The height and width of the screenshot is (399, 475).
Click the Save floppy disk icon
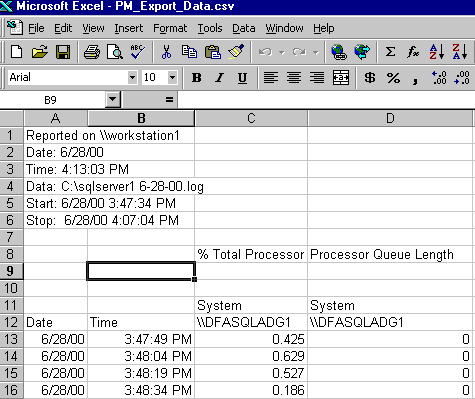(x=63, y=52)
